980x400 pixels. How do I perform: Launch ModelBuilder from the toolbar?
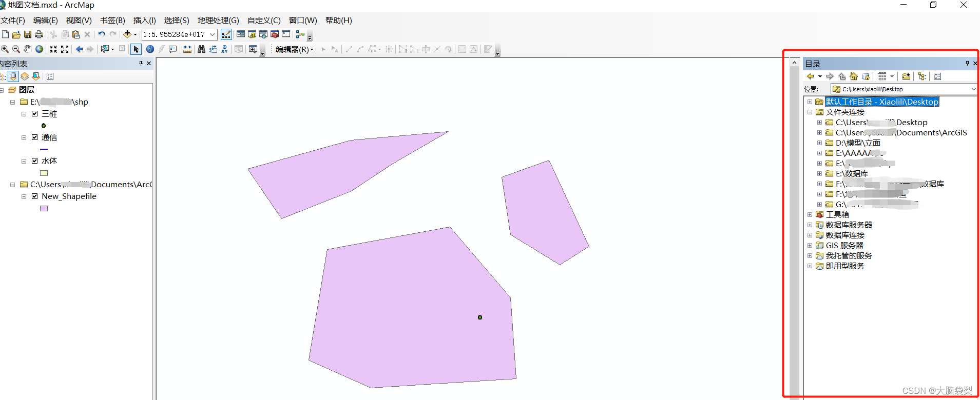pyautogui.click(x=300, y=34)
